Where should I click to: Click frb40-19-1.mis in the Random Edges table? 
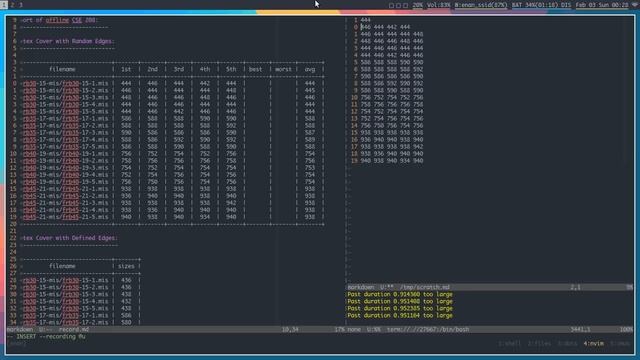pyautogui.click(x=65, y=154)
